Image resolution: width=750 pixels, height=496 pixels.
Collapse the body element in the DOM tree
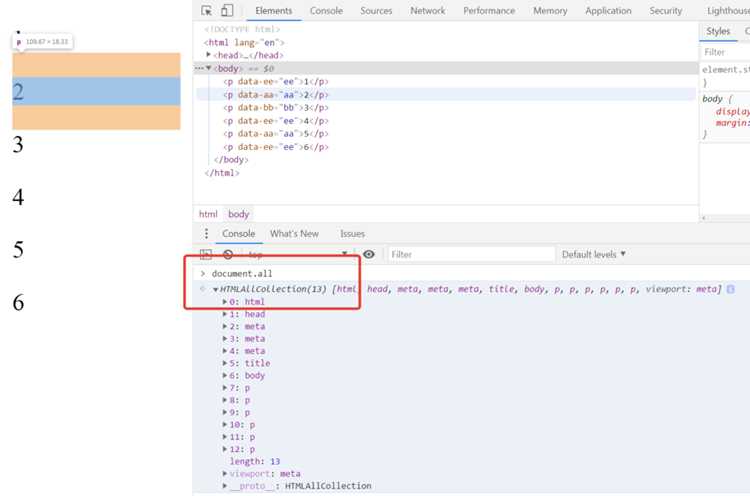click(209, 68)
